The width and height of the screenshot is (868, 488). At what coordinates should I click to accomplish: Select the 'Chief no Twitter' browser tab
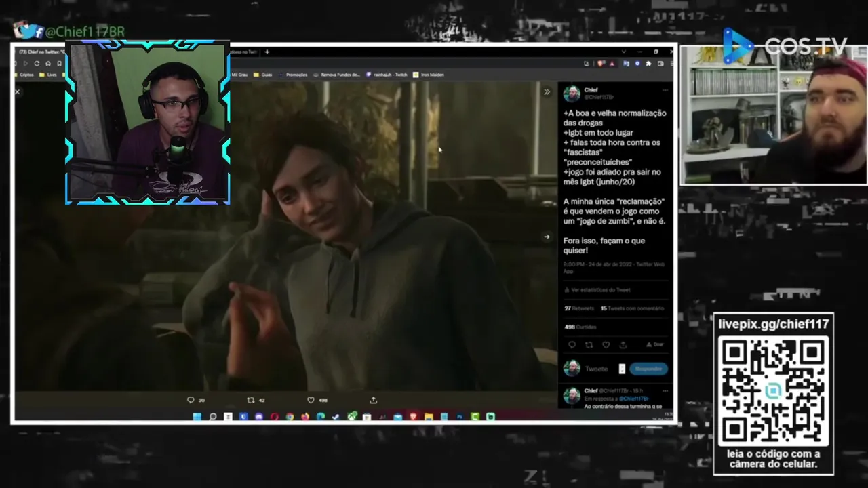click(x=41, y=52)
